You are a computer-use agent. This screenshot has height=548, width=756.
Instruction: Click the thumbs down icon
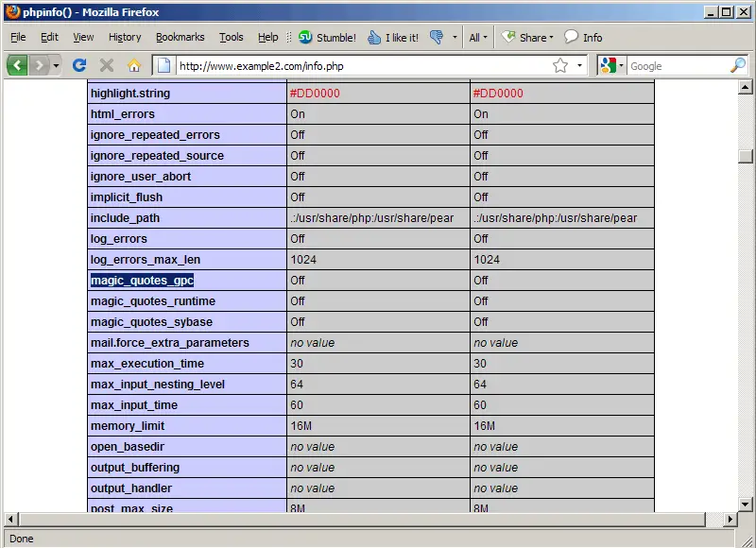click(437, 37)
